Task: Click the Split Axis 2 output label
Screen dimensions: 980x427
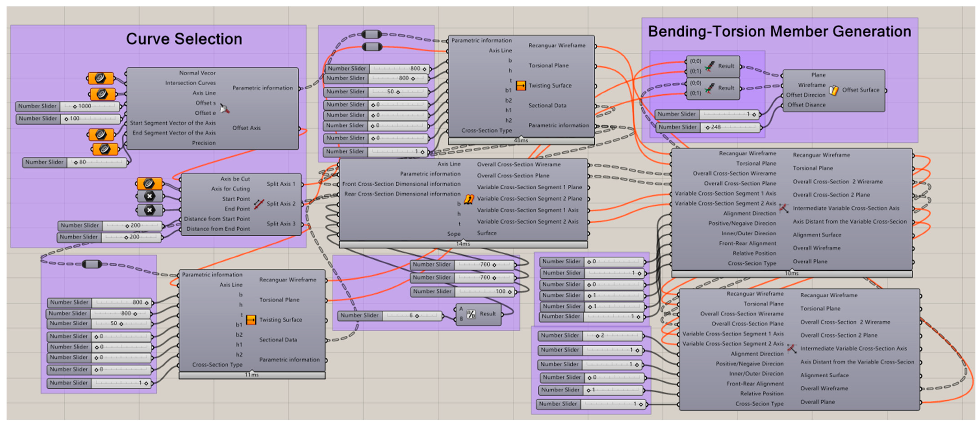Action: [281, 204]
